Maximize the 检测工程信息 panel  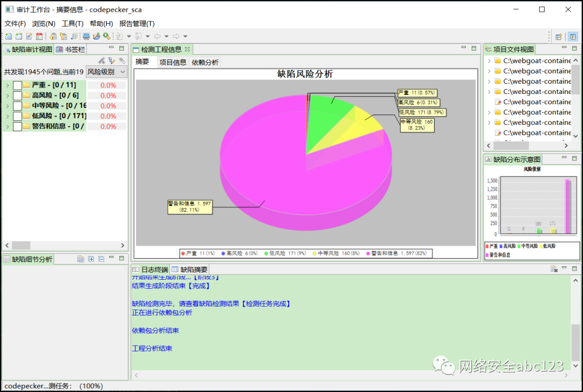click(474, 49)
